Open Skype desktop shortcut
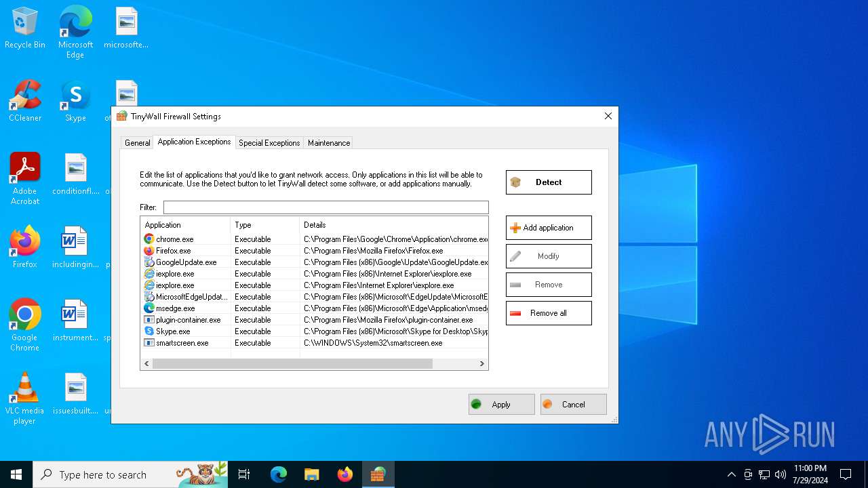 75,102
